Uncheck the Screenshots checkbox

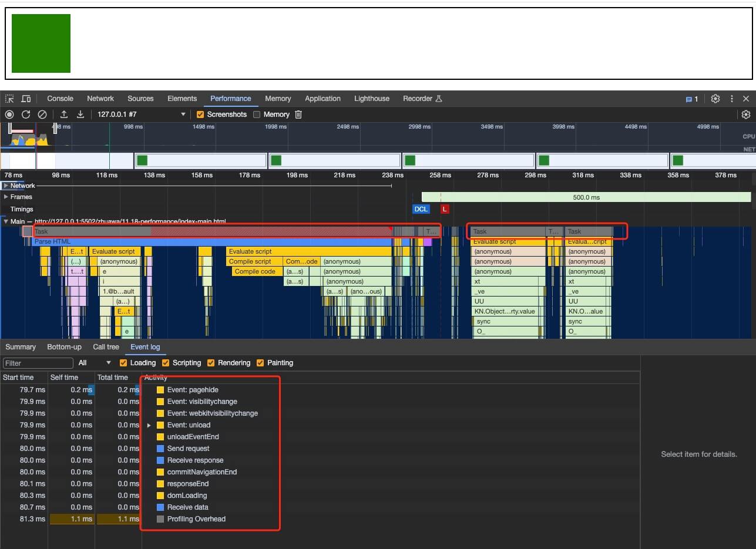[x=200, y=114]
